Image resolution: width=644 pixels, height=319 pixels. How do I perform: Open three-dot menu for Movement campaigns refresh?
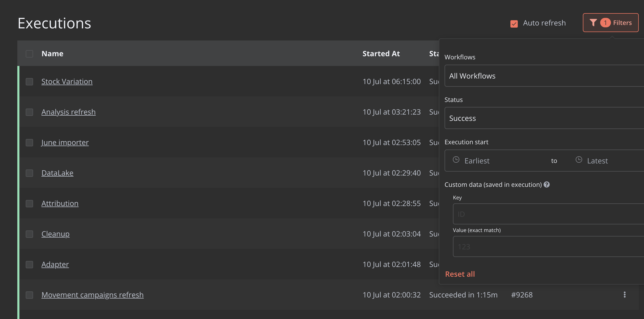click(x=625, y=295)
